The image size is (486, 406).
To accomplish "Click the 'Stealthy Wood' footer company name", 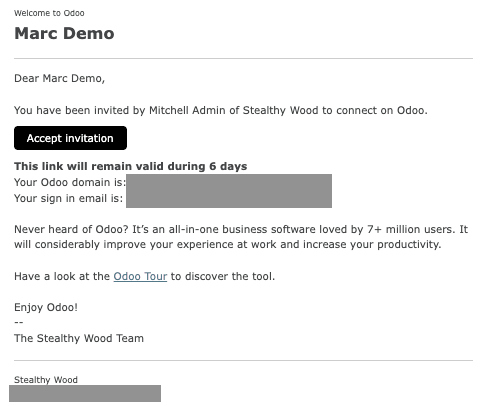I will (46, 380).
